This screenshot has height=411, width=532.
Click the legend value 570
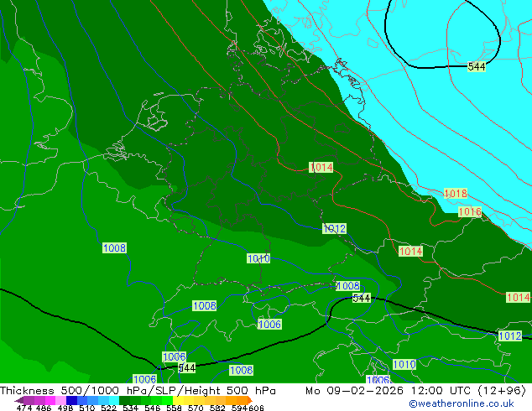tap(196, 408)
